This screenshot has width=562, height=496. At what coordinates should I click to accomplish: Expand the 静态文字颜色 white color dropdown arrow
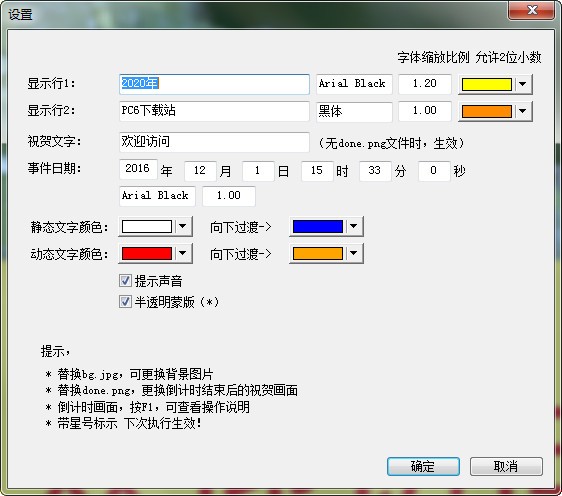[x=183, y=226]
